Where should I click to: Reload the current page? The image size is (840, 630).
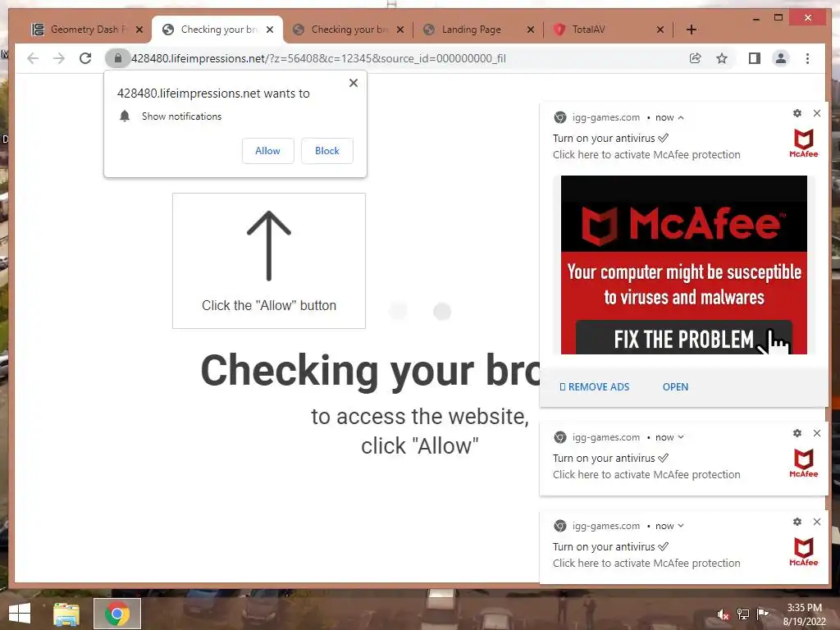coord(85,58)
